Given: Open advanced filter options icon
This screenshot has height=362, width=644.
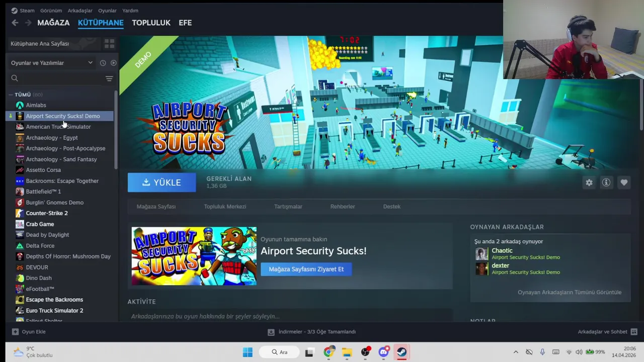Looking at the screenshot, I should [109, 78].
